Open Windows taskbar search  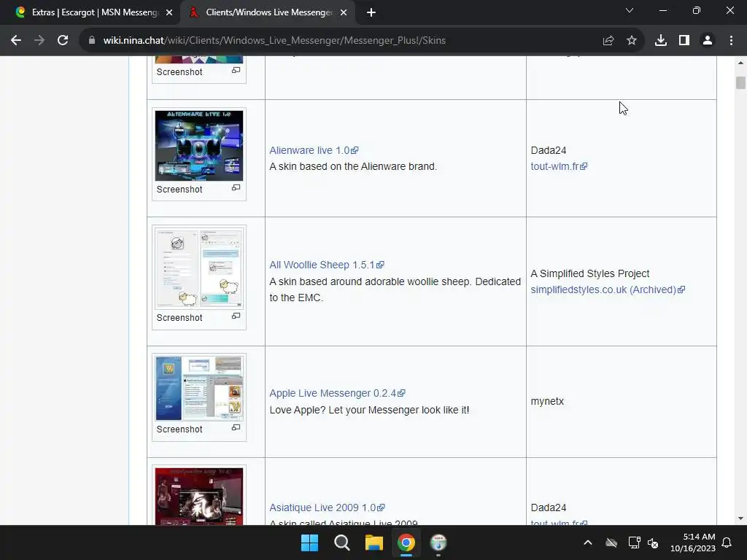342,542
